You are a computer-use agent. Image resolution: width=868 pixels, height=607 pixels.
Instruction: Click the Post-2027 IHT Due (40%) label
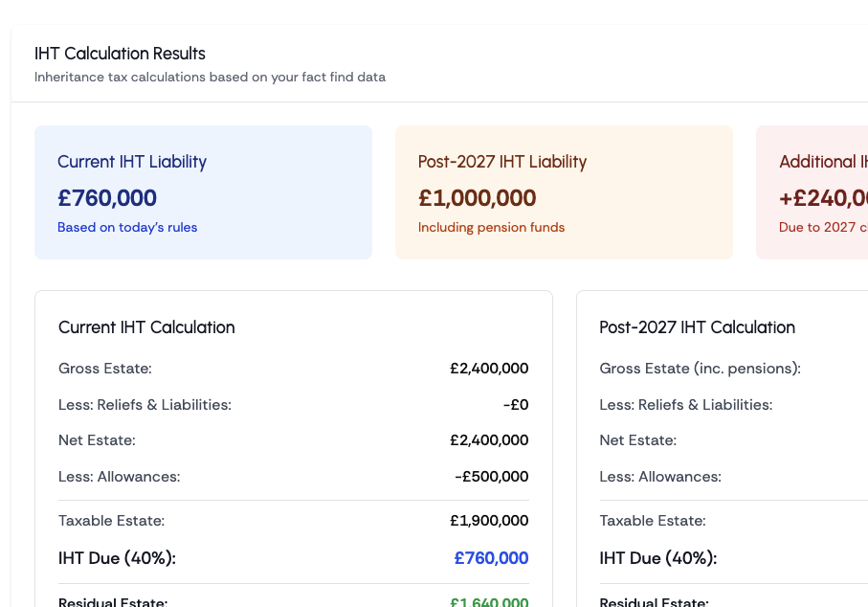click(657, 558)
